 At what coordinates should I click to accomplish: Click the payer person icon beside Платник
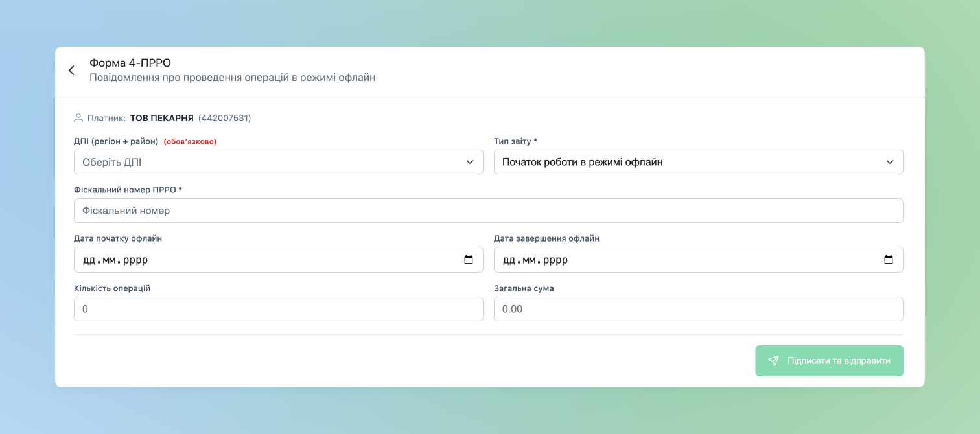point(78,118)
